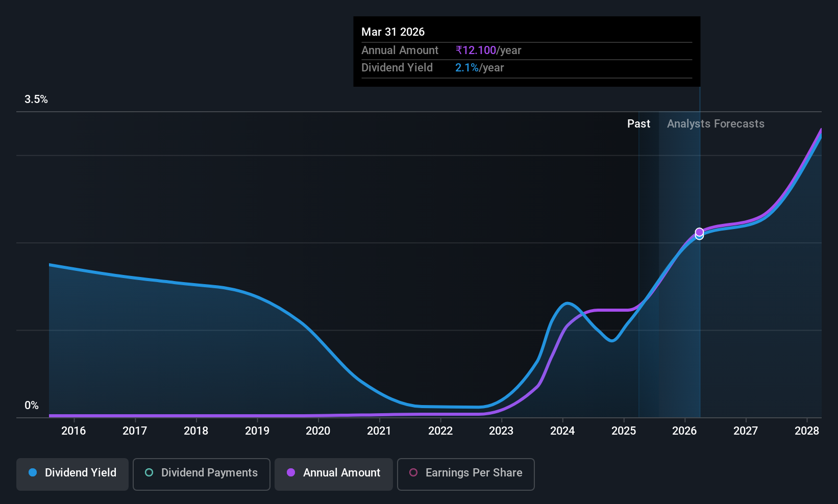Click the 2.1% Dividend Yield link in tooltip
Viewport: 838px width, 504px height.
pos(466,67)
